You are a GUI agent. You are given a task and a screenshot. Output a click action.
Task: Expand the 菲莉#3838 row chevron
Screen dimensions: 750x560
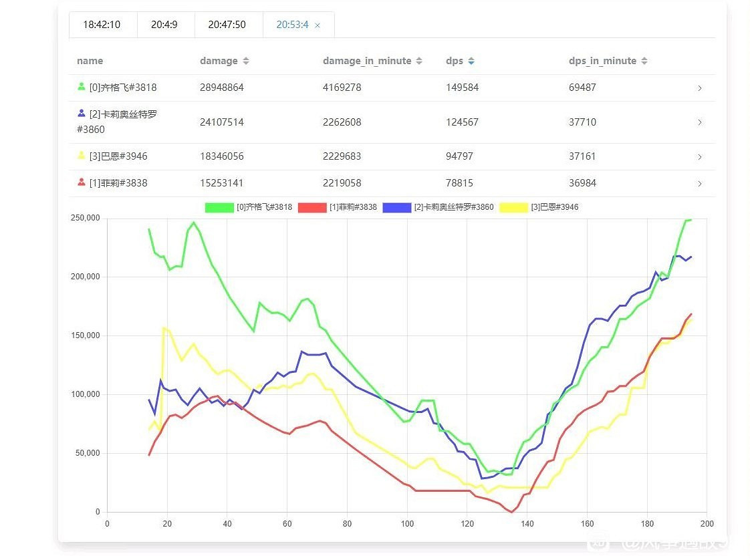700,184
